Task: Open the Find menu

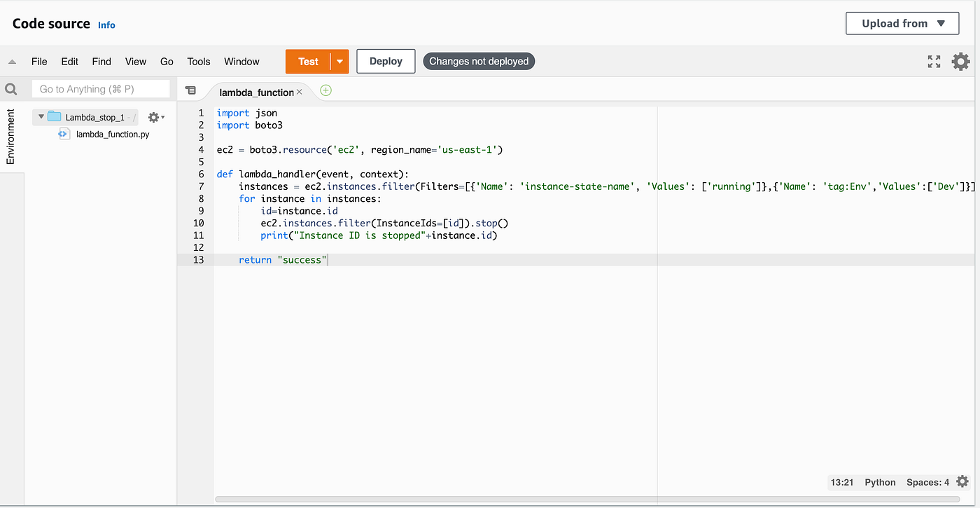Action: click(x=101, y=62)
